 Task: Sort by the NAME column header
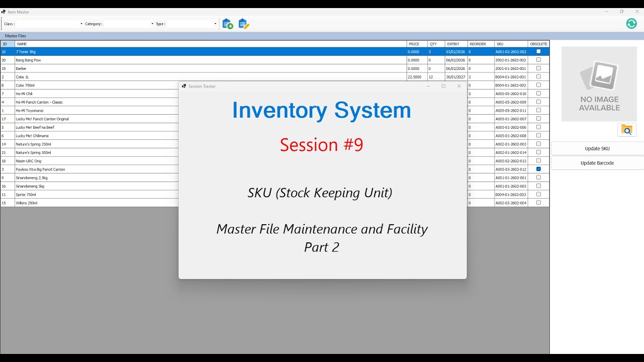[210, 44]
